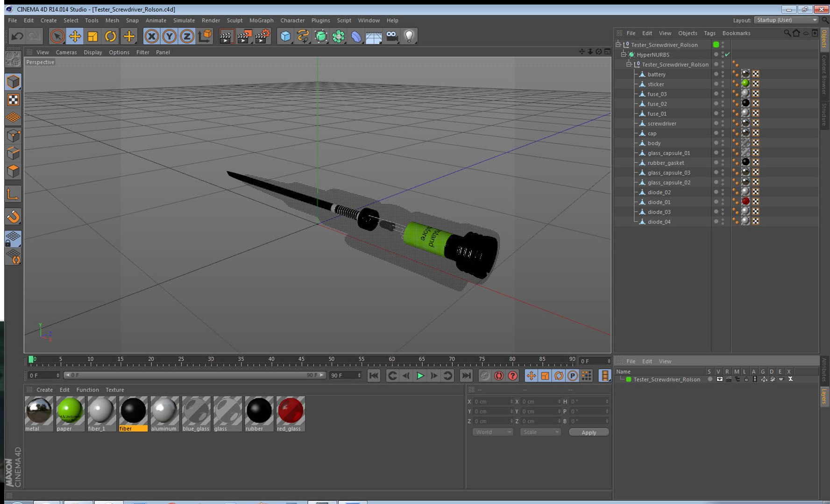
Task: Enable the snap magnet tool
Action: [13, 216]
